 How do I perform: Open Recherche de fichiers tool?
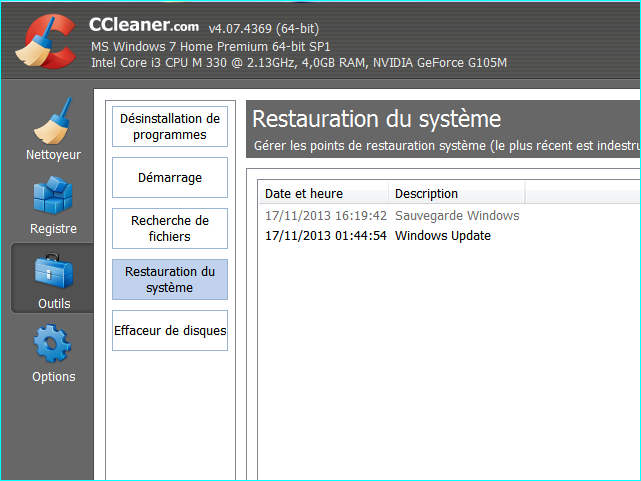[170, 228]
